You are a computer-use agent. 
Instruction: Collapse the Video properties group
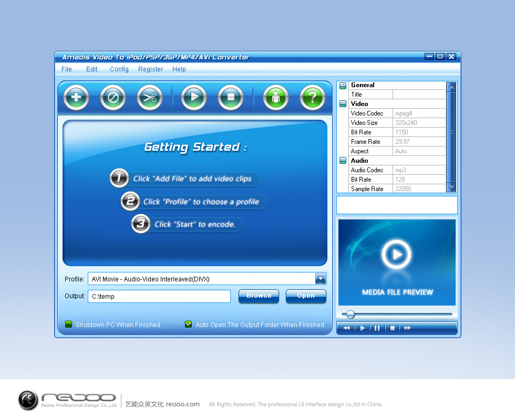(343, 104)
